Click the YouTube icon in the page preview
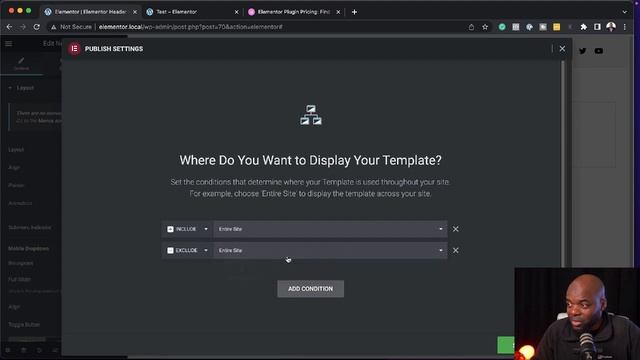Screen dimensions: 640x360 [x=598, y=51]
